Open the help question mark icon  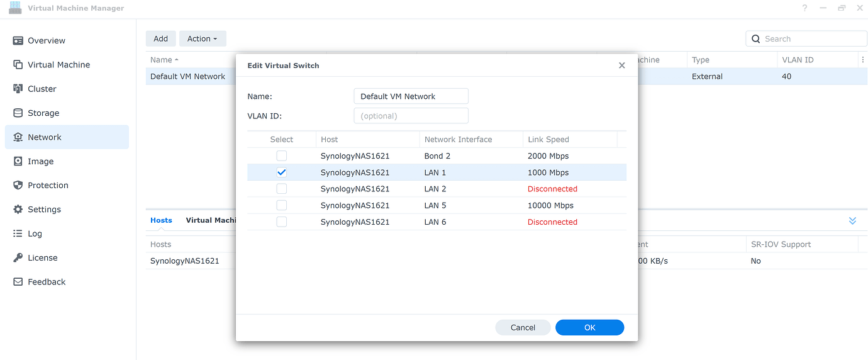coord(804,8)
